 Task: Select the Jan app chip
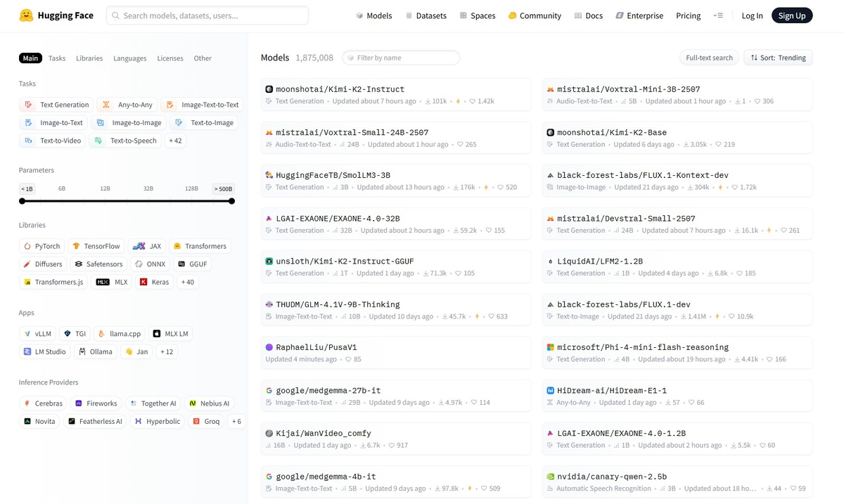point(136,351)
